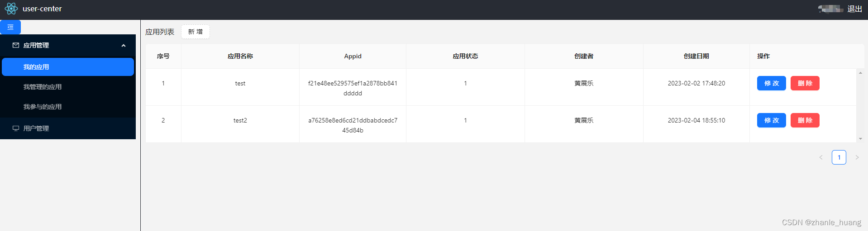The image size is (868, 231).
Task: Click 修改 for the test2 row
Action: (772, 120)
